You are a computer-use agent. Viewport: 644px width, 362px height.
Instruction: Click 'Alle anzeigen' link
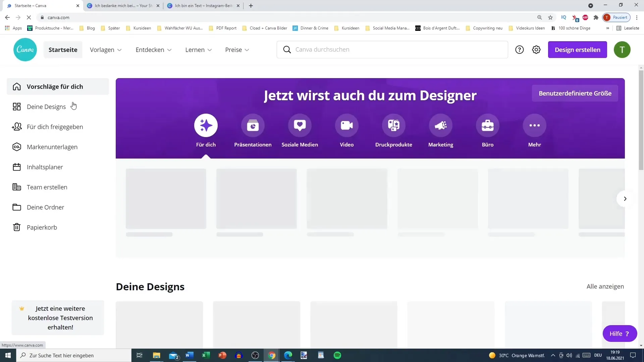click(x=605, y=286)
